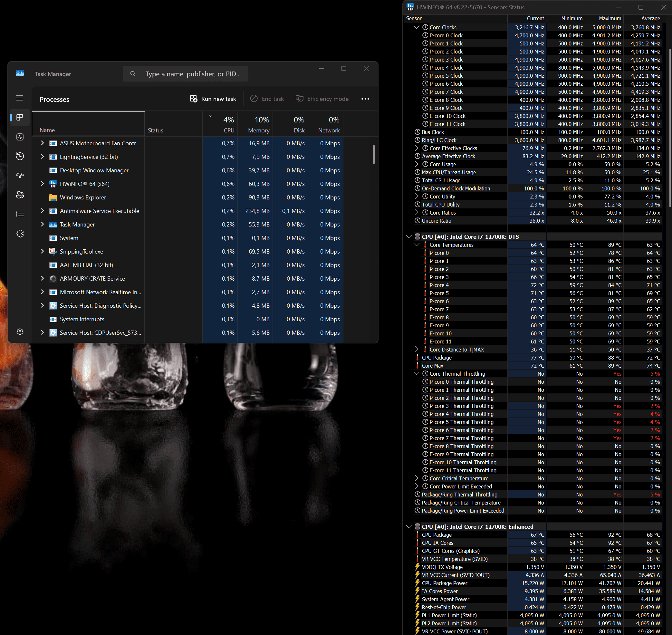
Task: Select Total CPU Usage sensor row
Action: tap(533, 180)
